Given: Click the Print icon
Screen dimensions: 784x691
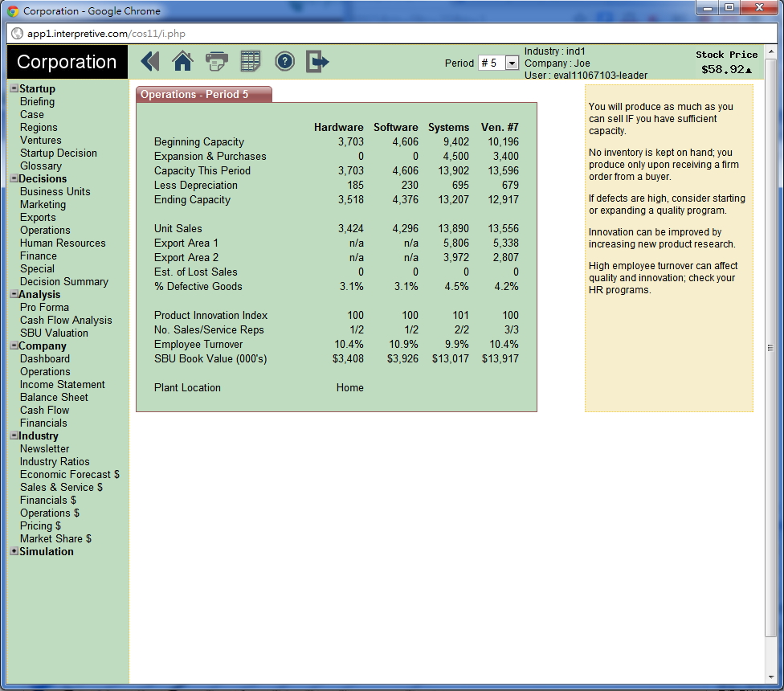Looking at the screenshot, I should (x=217, y=61).
